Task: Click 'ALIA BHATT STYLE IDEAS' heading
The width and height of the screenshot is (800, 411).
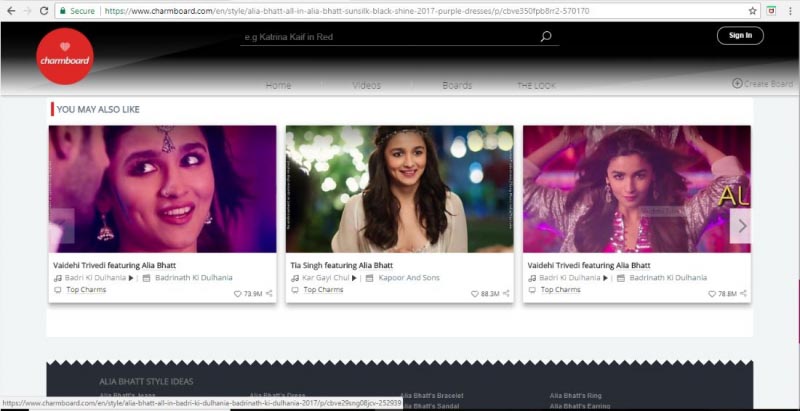Action: pyautogui.click(x=146, y=381)
